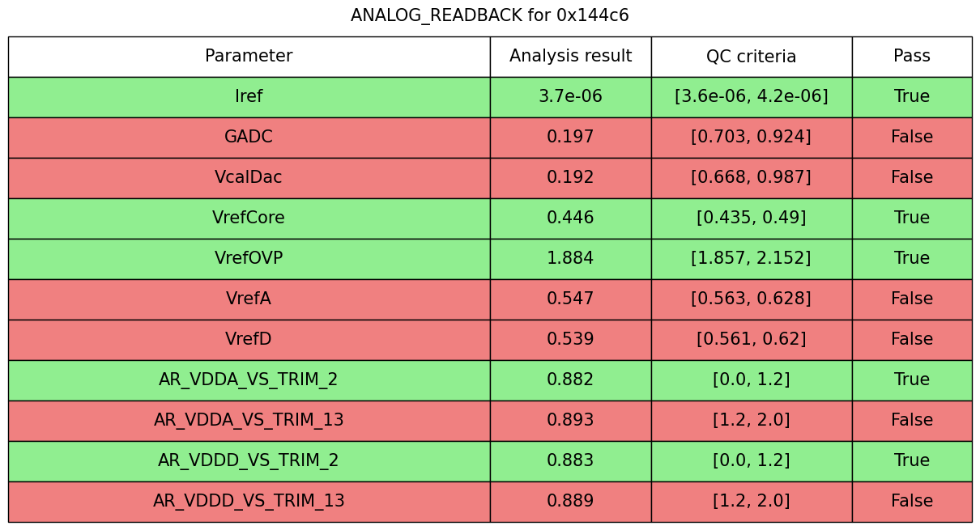This screenshot has width=980, height=530.
Task: Select the AR_VDDD_VS_TRIM_2 parameter cell
Action: click(x=249, y=461)
